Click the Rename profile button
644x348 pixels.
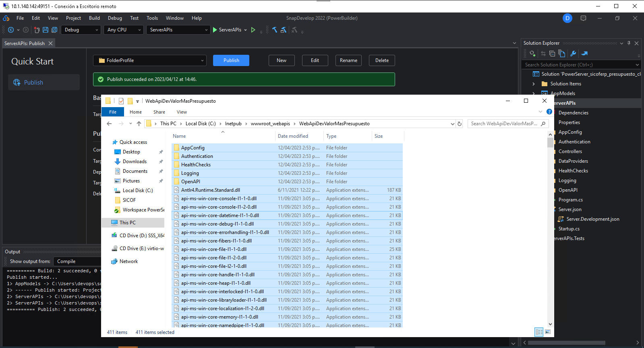click(x=348, y=60)
